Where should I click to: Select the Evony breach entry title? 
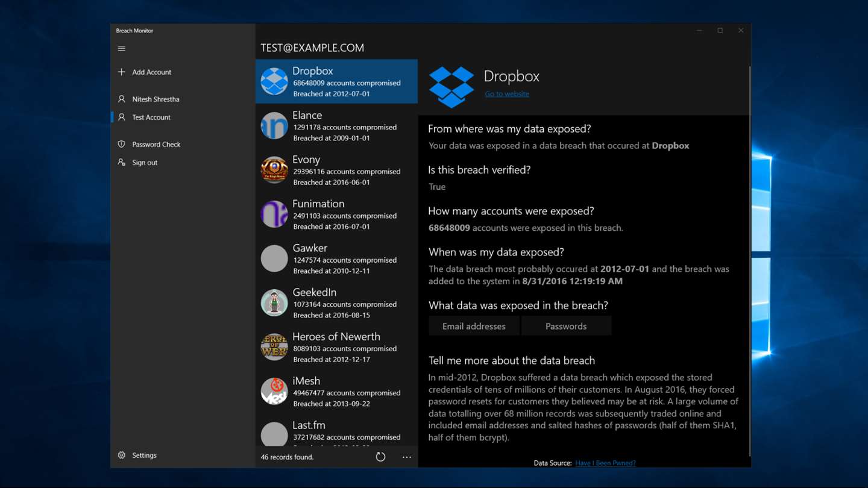[306, 159]
